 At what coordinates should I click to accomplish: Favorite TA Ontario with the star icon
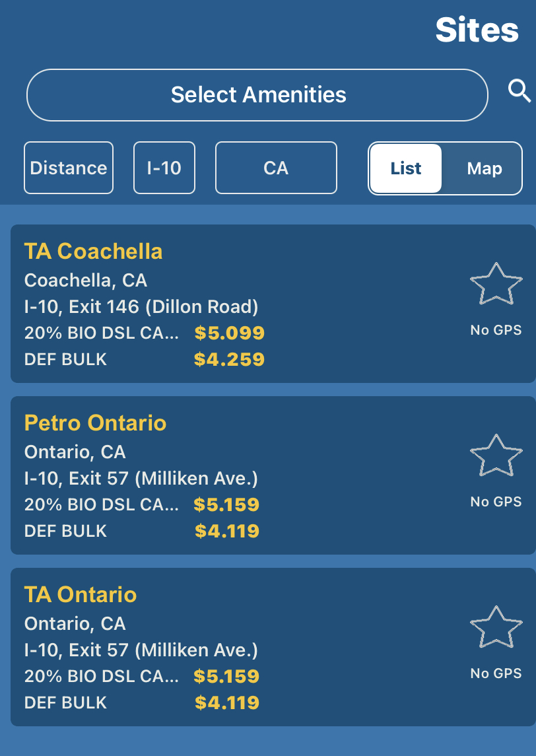coord(496,627)
